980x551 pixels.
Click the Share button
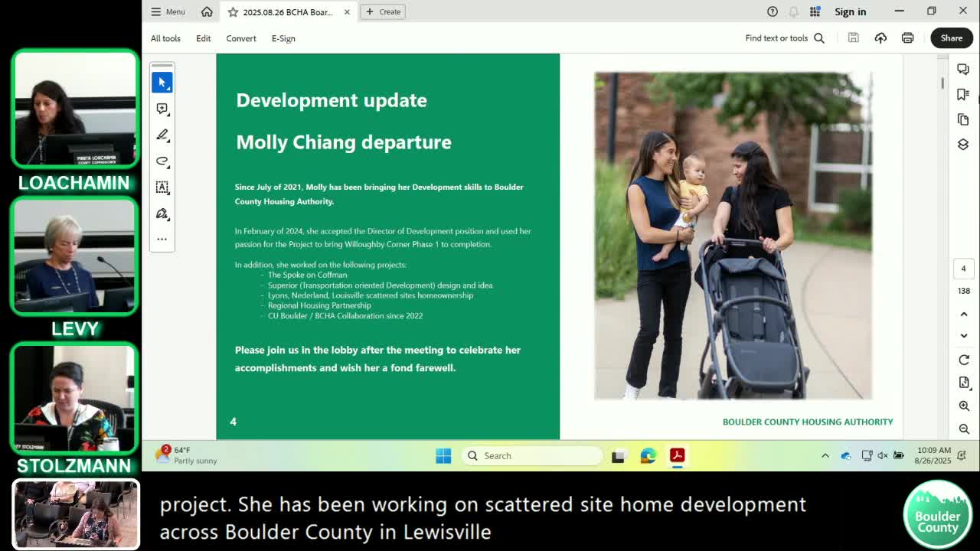point(952,38)
